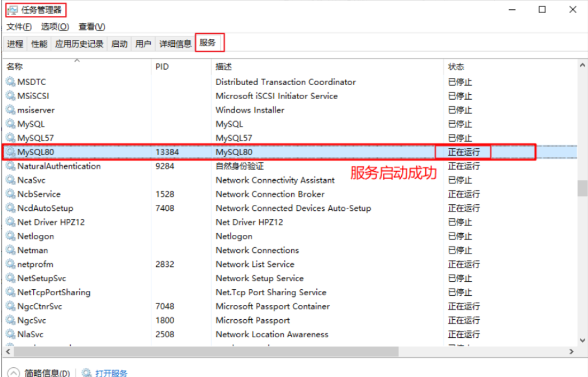Image resolution: width=588 pixels, height=377 pixels.
Task: Click Microsoft Passport Container description
Action: pyautogui.click(x=273, y=306)
